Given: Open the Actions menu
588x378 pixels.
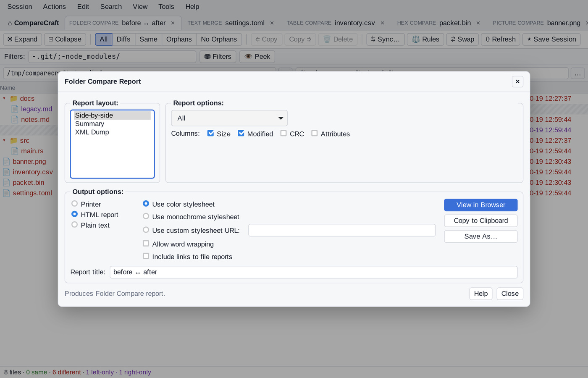Looking at the screenshot, I should click(55, 7).
